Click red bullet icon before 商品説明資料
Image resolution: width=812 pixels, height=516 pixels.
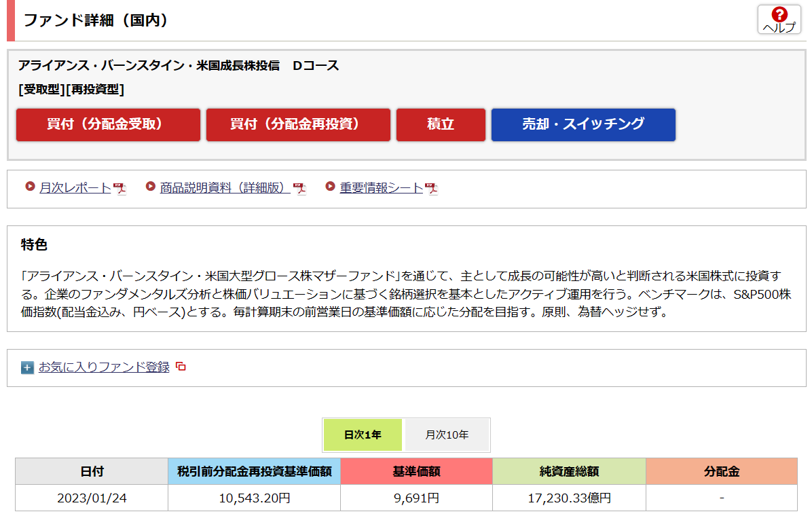click(151, 186)
